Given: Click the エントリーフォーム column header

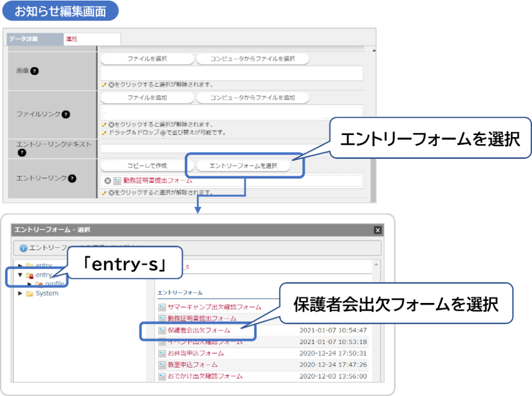Looking at the screenshot, I should coord(180,292).
